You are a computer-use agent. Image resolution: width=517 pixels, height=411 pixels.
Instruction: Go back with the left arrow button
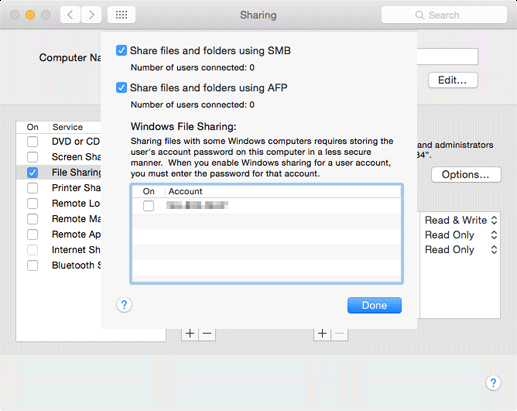pyautogui.click(x=70, y=15)
